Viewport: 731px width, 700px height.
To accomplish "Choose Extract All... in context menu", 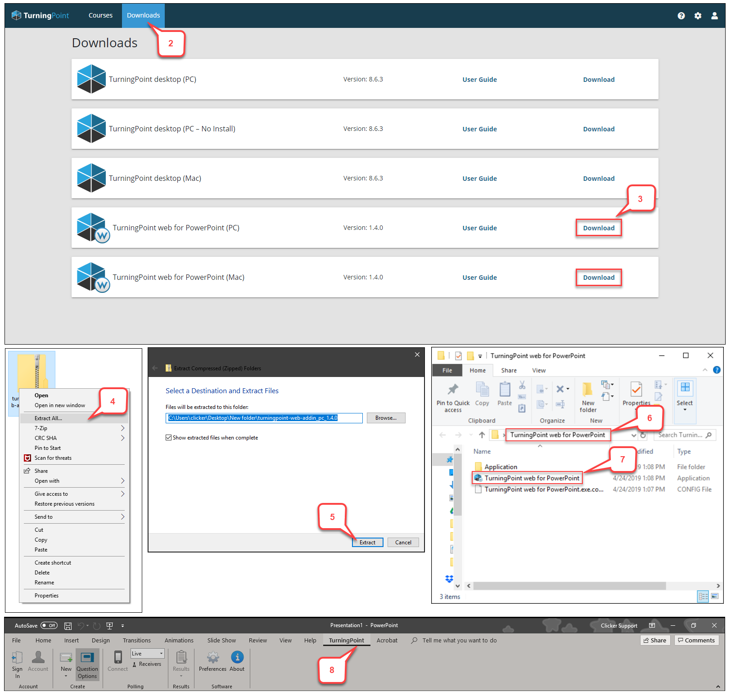I will click(x=74, y=418).
